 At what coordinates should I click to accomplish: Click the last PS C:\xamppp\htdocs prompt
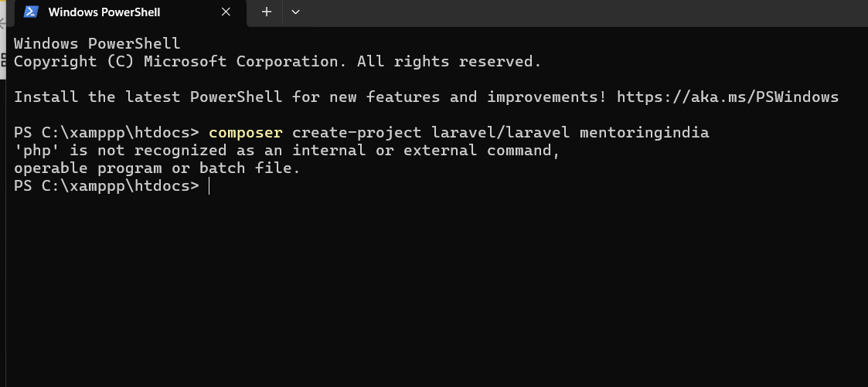point(106,186)
